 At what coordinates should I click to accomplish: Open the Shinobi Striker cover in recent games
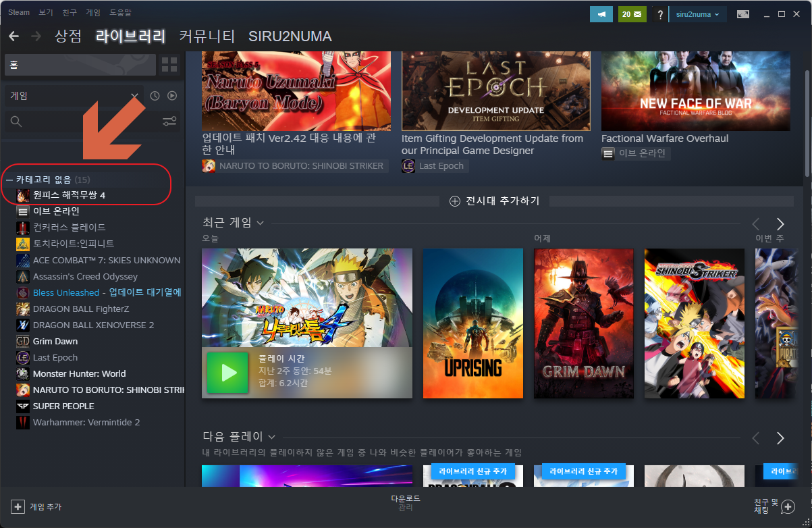click(695, 323)
